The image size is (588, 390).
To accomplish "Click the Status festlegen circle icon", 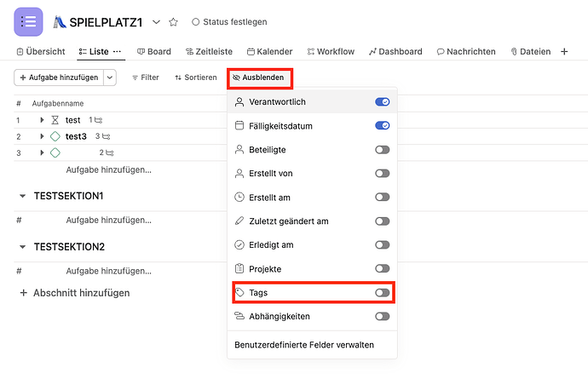I will tap(196, 21).
